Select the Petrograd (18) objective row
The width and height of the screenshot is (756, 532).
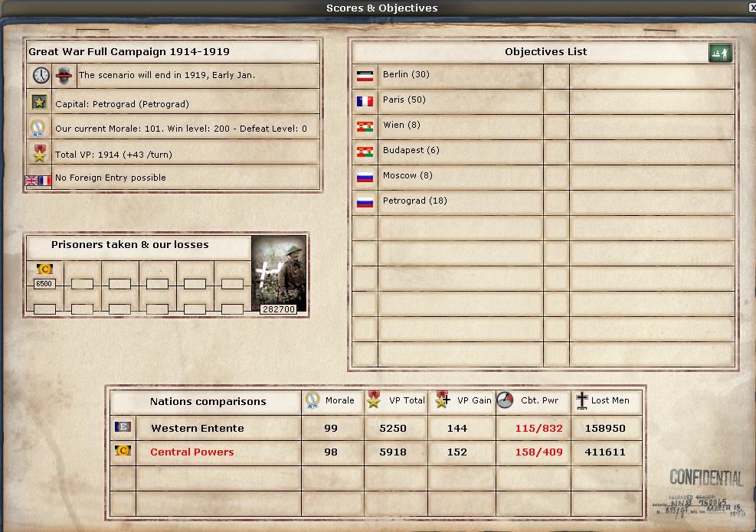[414, 201]
